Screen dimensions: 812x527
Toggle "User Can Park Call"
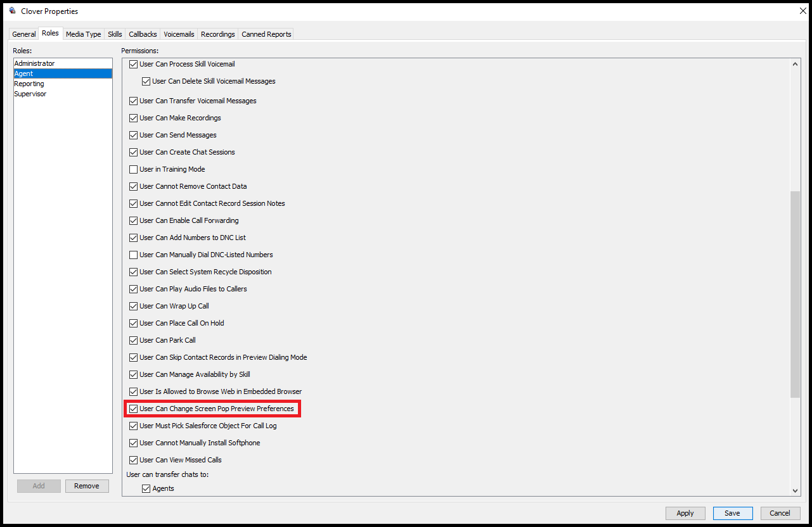(133, 340)
